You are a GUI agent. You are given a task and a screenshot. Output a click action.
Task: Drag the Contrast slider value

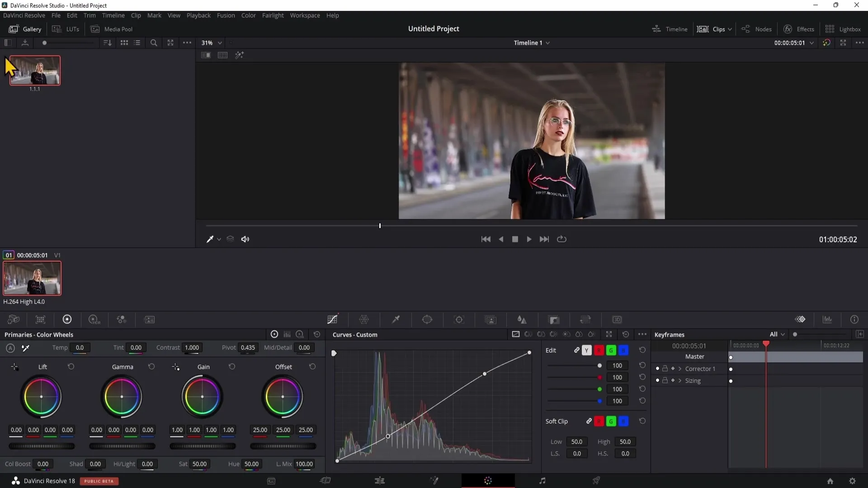[191, 347]
